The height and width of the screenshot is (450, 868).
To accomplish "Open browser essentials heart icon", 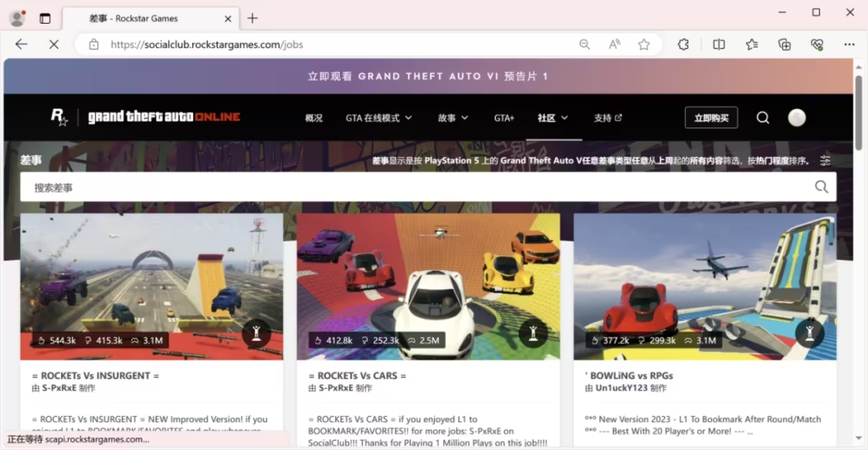I will point(817,44).
